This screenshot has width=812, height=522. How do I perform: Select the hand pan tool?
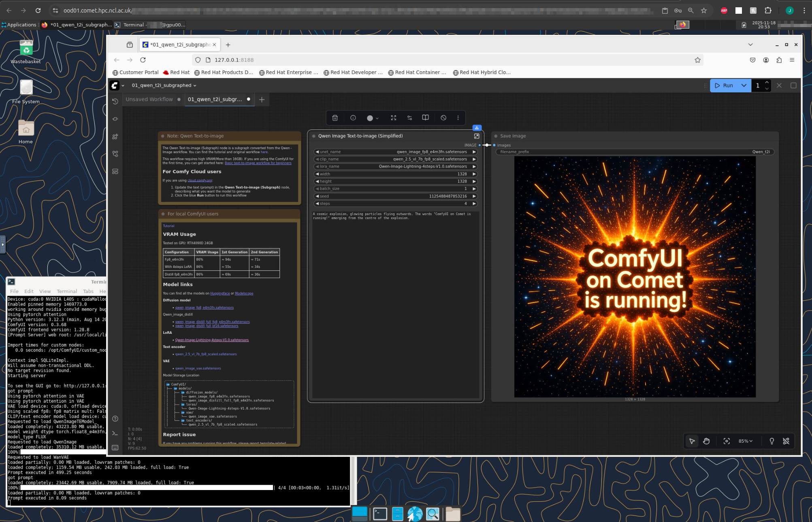(x=706, y=441)
